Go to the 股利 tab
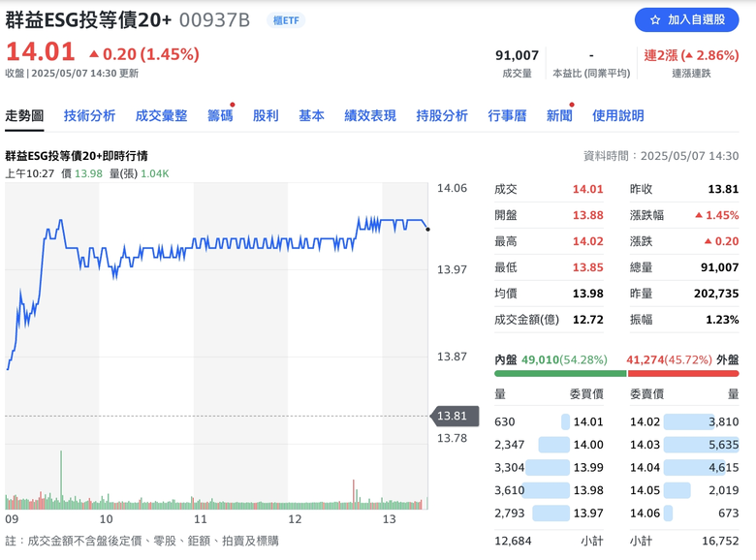The height and width of the screenshot is (560, 756). (x=266, y=115)
